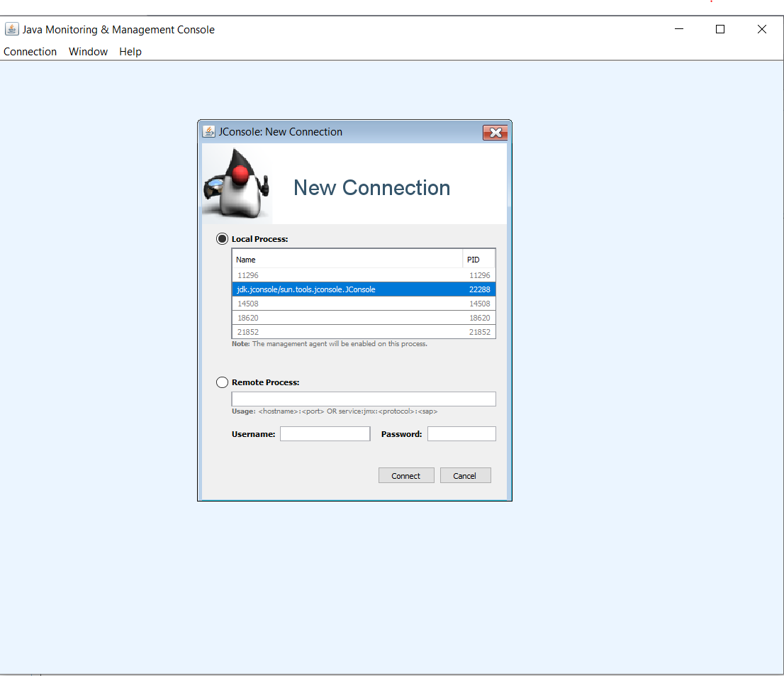Maximize the Java Monitoring console window
This screenshot has height=676, width=784.
tap(720, 29)
